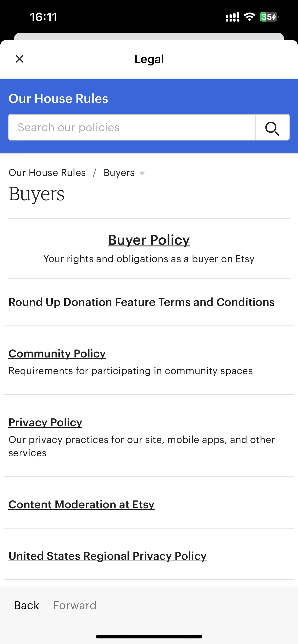Tap the Back navigation button
This screenshot has height=644, width=298.
point(26,606)
